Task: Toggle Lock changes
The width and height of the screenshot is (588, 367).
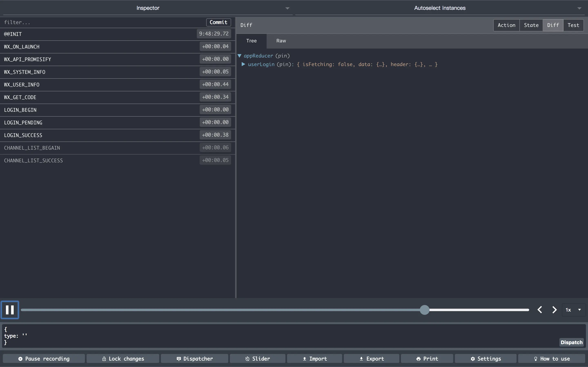Action: [x=123, y=358]
